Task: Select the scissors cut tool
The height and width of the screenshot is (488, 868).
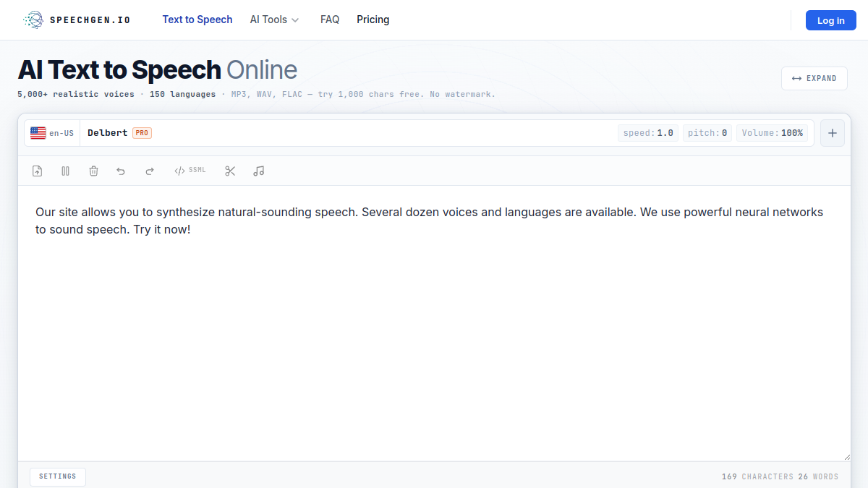Action: click(x=230, y=171)
